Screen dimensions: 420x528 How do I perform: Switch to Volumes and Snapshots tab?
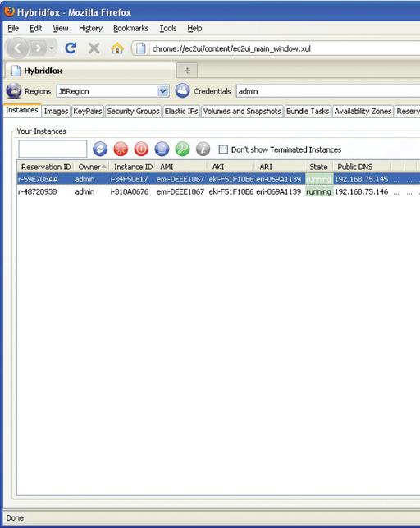point(242,111)
